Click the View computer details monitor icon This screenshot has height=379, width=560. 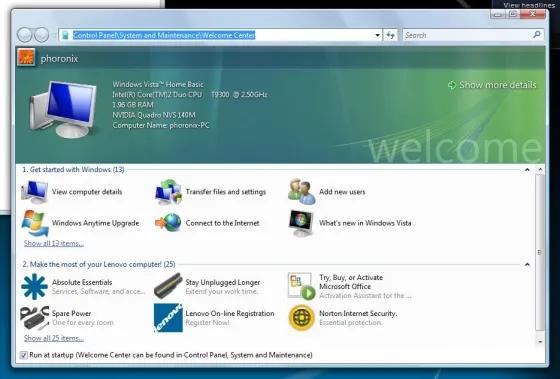[35, 192]
